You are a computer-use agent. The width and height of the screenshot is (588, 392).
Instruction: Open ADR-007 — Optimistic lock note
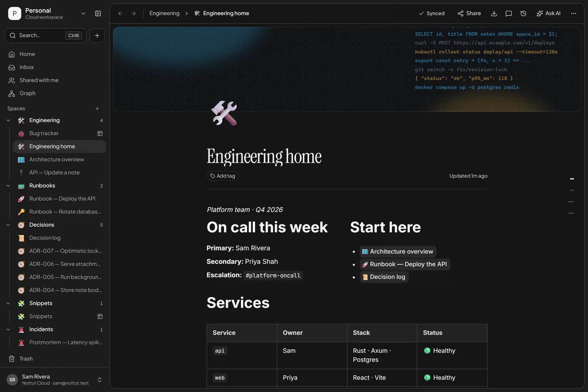(60, 251)
